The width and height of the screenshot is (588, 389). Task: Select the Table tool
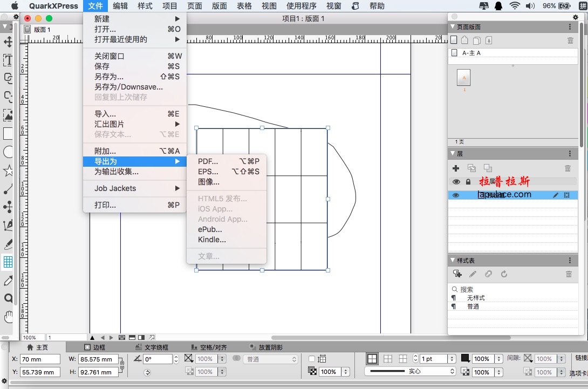pos(8,262)
